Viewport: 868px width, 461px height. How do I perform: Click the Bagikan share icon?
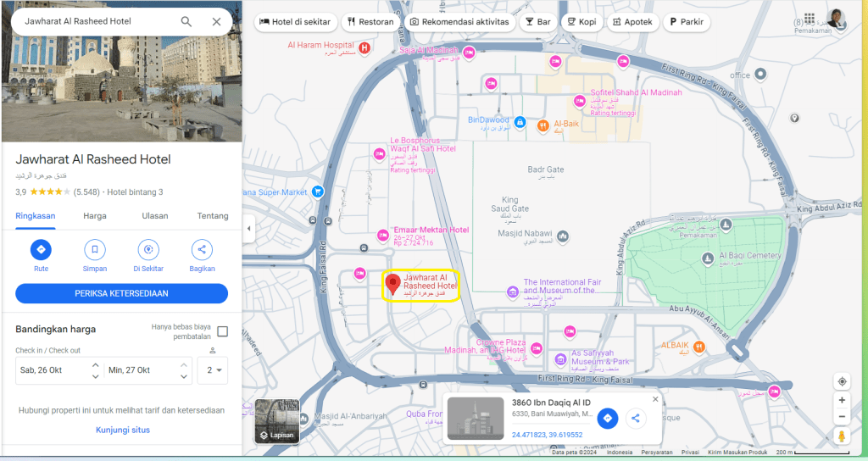(x=202, y=250)
